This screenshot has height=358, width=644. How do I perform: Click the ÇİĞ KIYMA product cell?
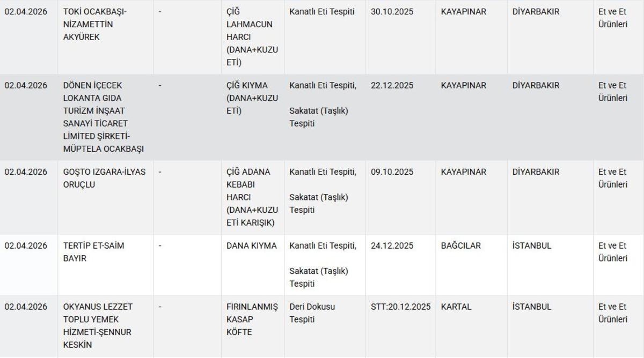pyautogui.click(x=252, y=98)
